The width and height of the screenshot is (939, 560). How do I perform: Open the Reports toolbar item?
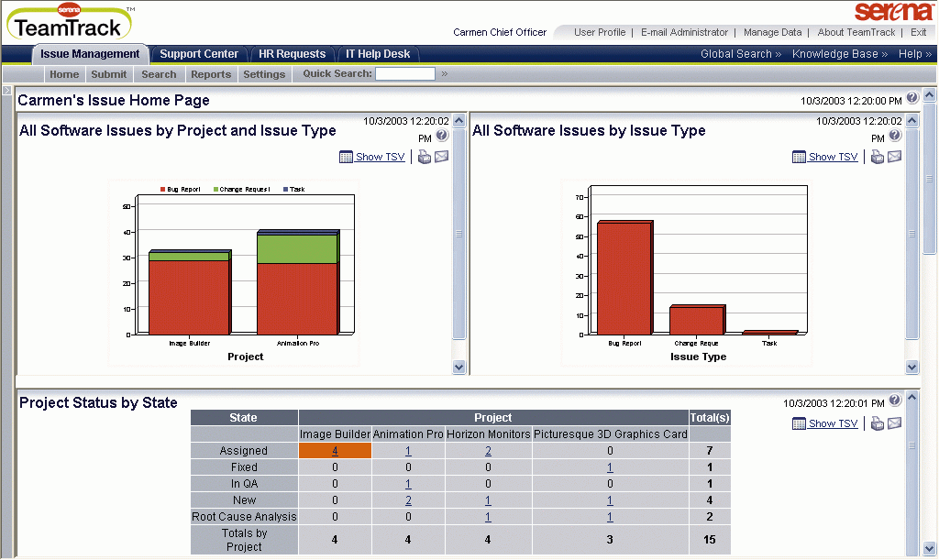(x=211, y=74)
